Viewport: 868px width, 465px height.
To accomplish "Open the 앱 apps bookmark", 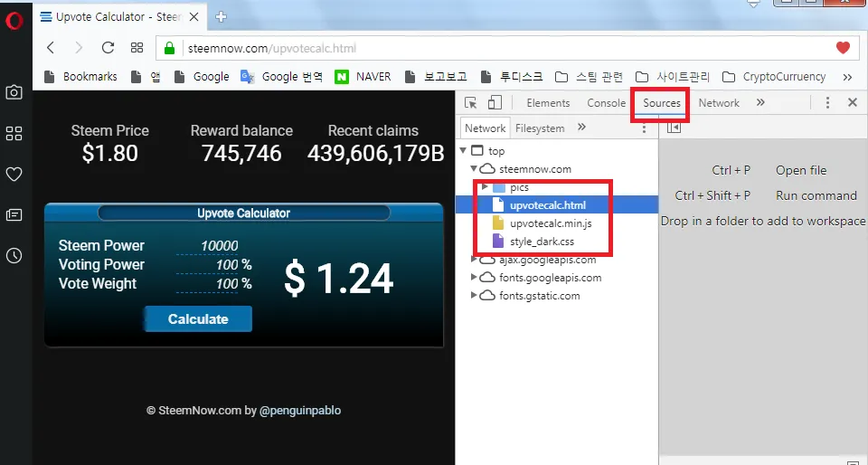I will [146, 76].
